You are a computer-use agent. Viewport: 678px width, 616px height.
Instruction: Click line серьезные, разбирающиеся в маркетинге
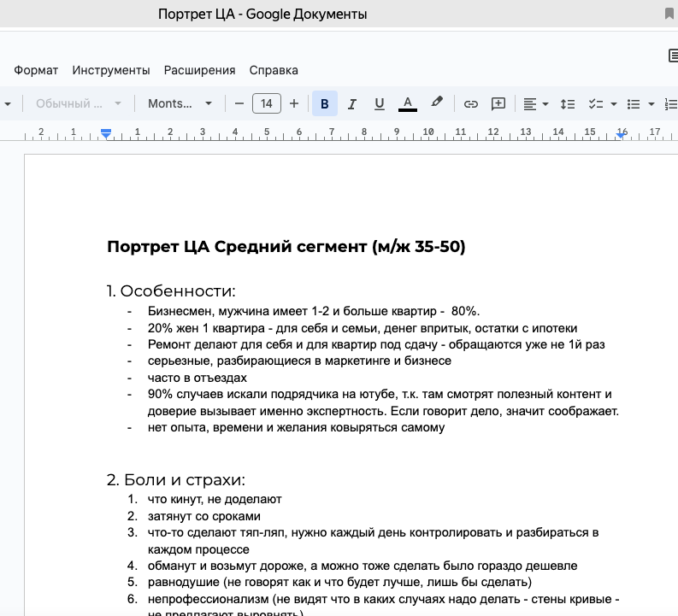299,361
